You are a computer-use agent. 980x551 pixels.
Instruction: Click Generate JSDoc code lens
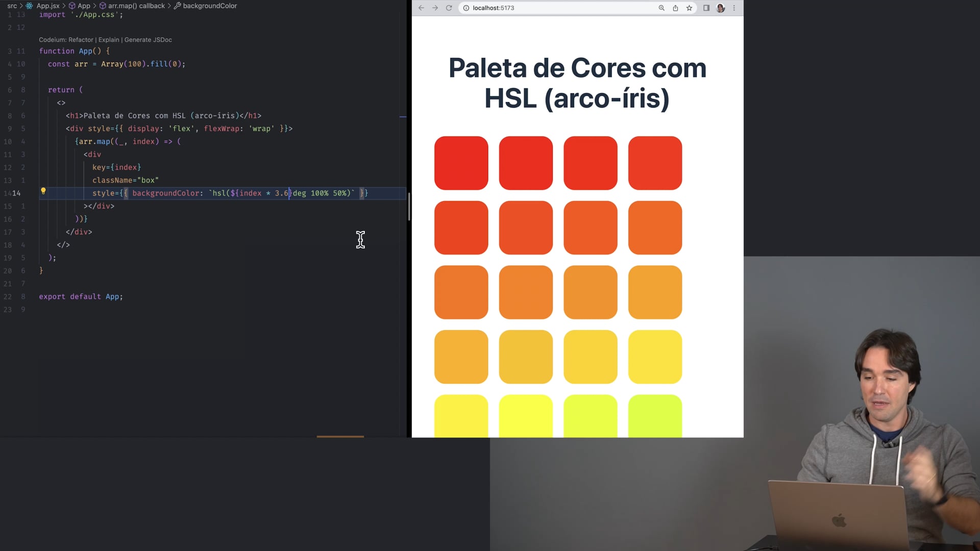coord(148,40)
